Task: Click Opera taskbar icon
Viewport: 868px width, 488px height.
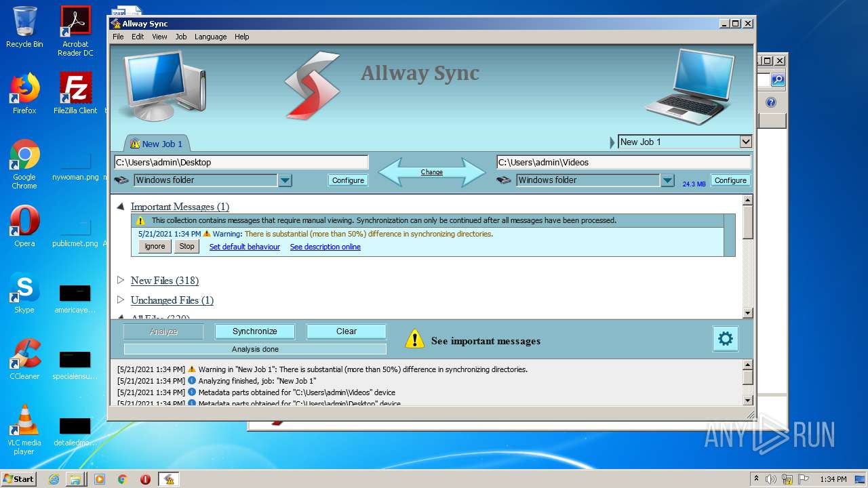Action: coord(145,479)
